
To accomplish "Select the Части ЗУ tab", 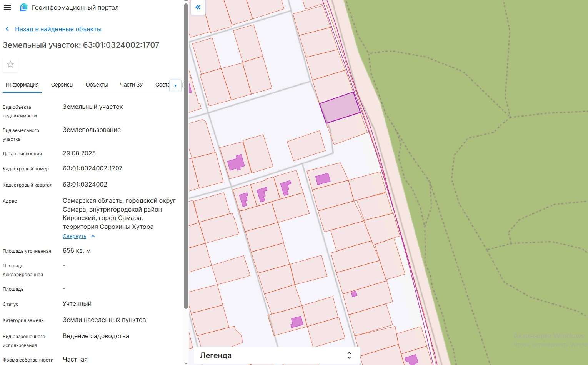I will point(131,85).
